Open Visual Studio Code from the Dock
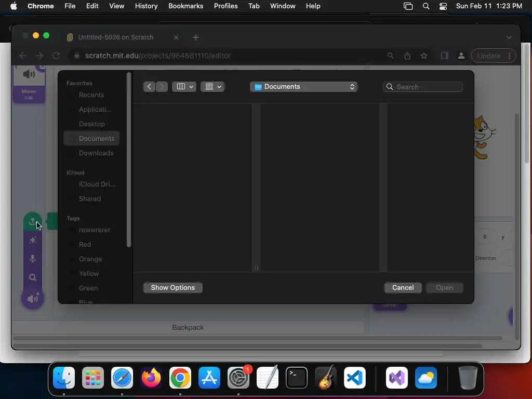 coord(354,378)
